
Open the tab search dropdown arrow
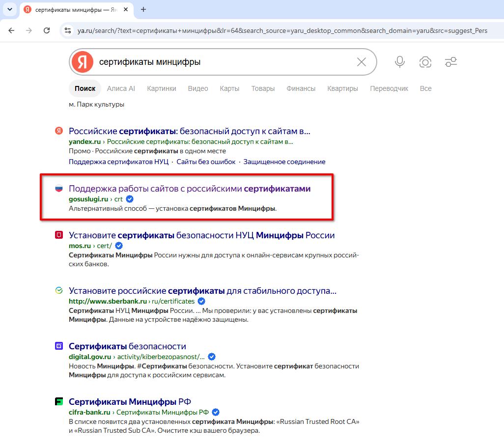point(10,9)
